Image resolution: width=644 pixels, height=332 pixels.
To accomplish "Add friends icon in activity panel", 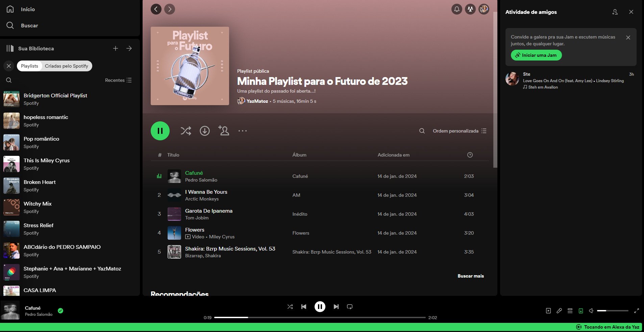I will click(615, 12).
